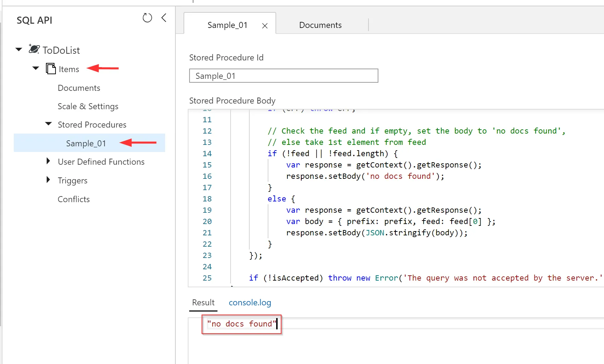
Task: Click code line number 25
Action: coord(207,278)
